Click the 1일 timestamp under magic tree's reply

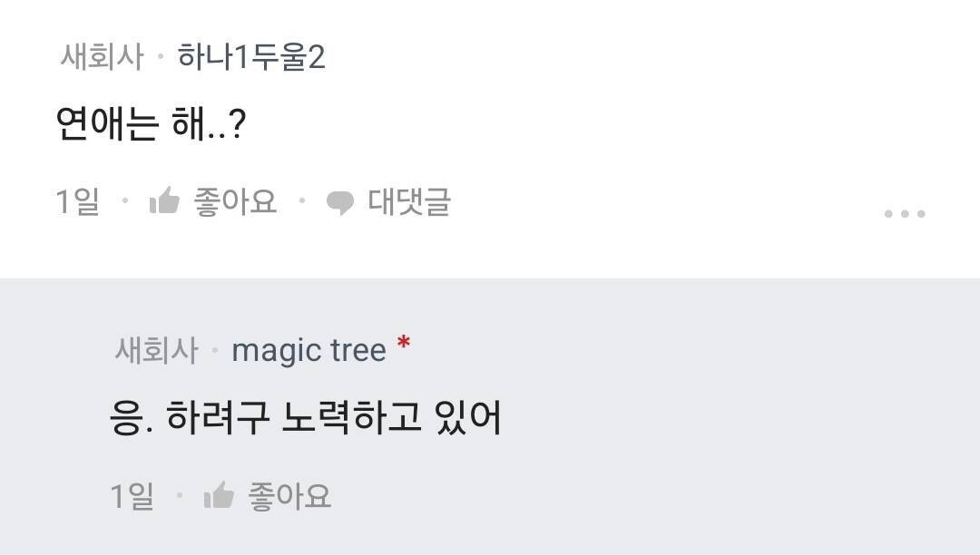(x=131, y=494)
